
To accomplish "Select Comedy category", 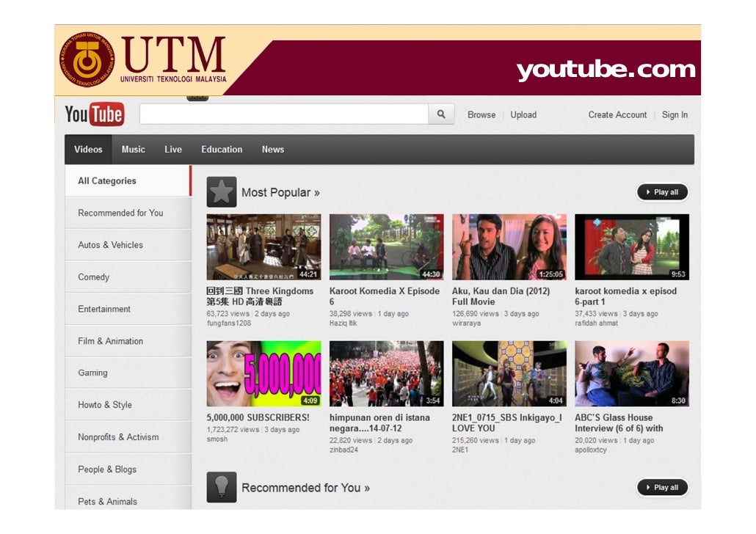I will pos(128,277).
